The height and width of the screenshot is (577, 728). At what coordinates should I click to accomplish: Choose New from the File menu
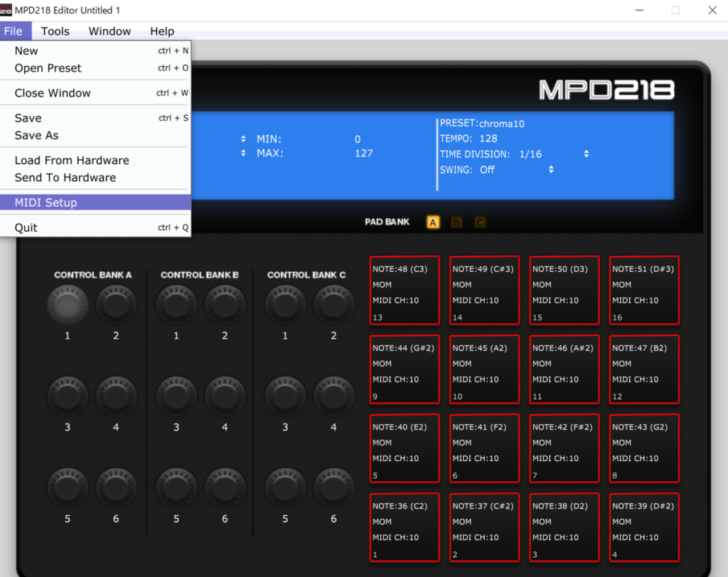coord(96,50)
